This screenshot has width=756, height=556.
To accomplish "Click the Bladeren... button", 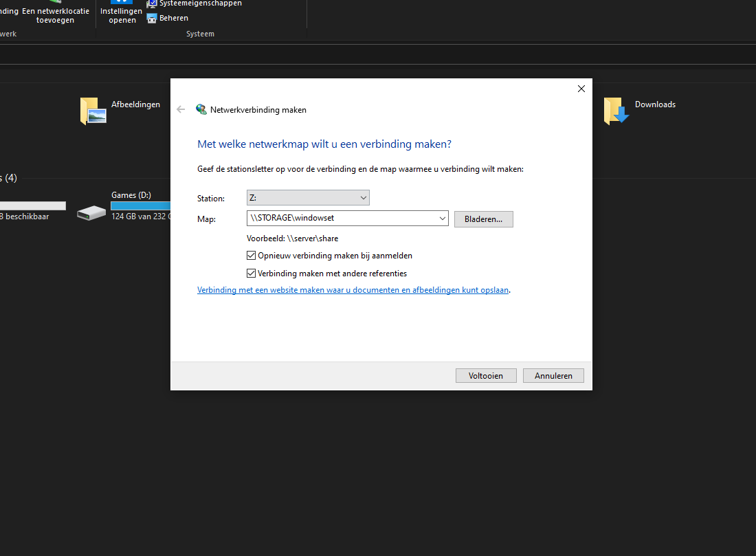I will click(x=484, y=219).
